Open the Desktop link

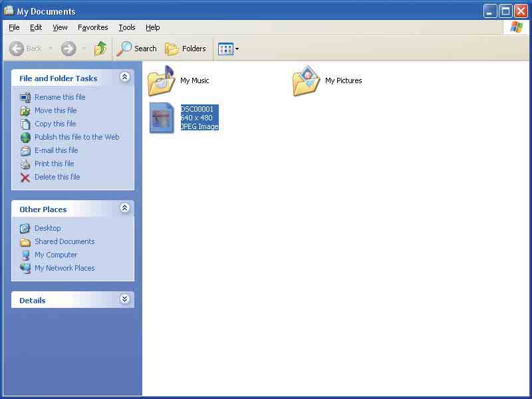(48, 228)
